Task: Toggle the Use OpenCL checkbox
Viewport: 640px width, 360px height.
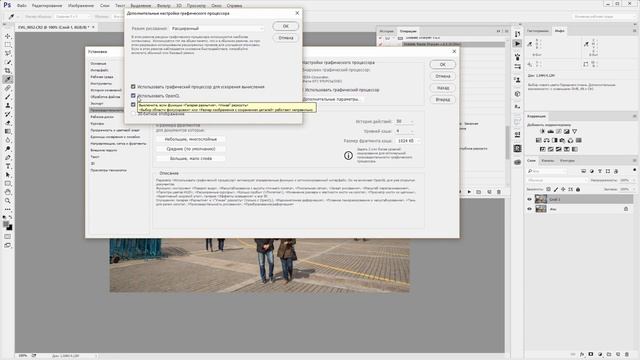Action: (133, 96)
